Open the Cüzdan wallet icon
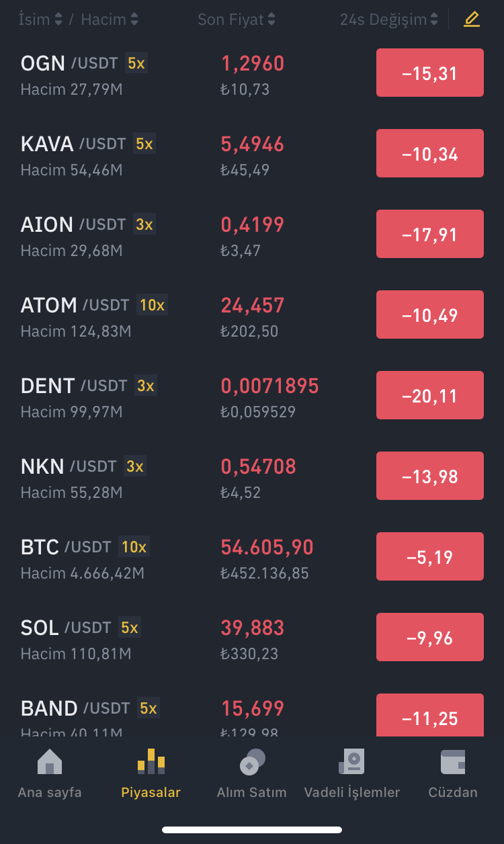The width and height of the screenshot is (504, 844). tap(453, 762)
